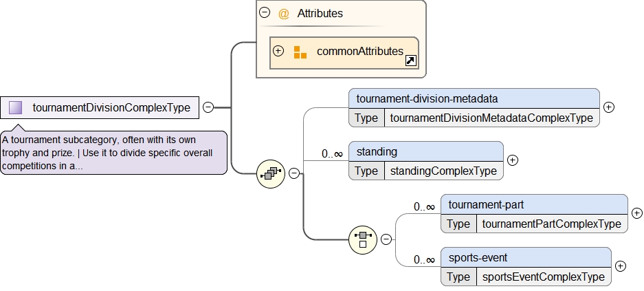The image size is (644, 291).
Task: Open the standingComplexType type link
Action: coord(443,171)
